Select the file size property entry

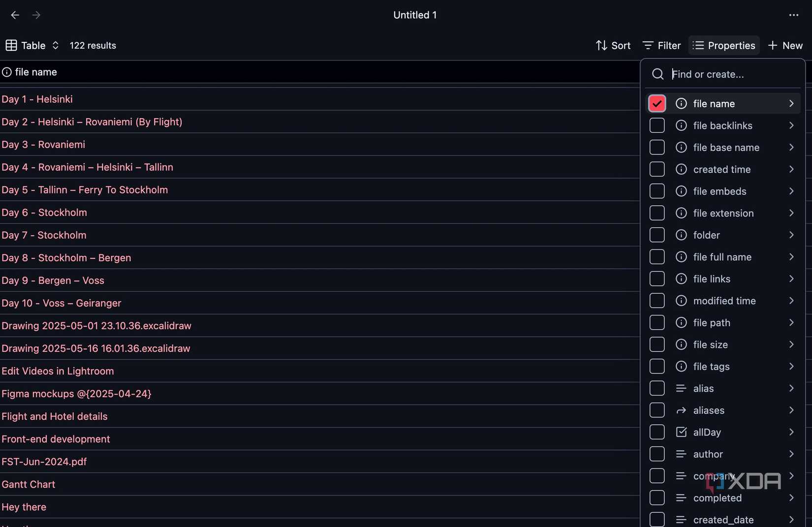[x=710, y=344]
